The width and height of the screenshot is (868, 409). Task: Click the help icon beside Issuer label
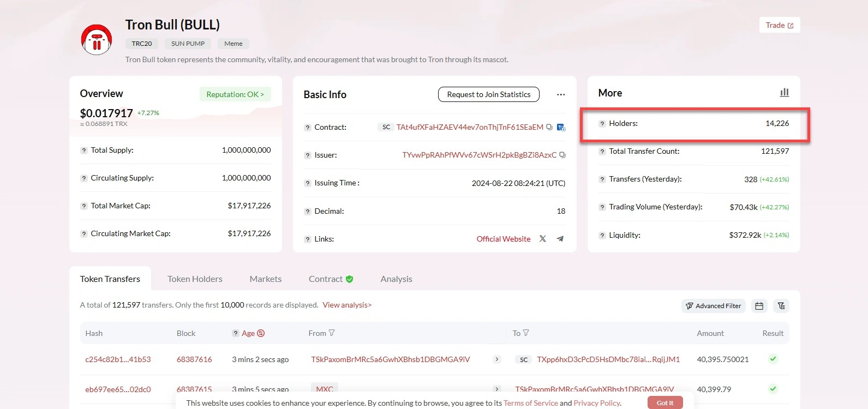click(x=308, y=155)
